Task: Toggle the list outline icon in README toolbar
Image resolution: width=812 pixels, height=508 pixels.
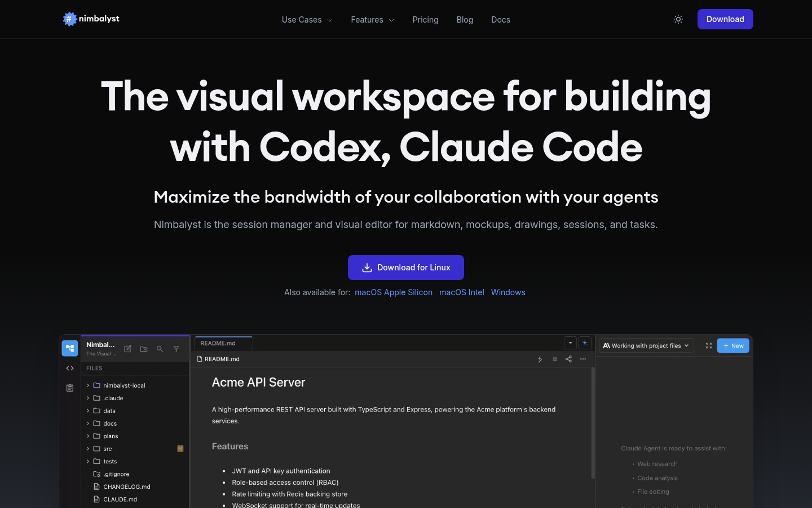Action: tap(554, 359)
